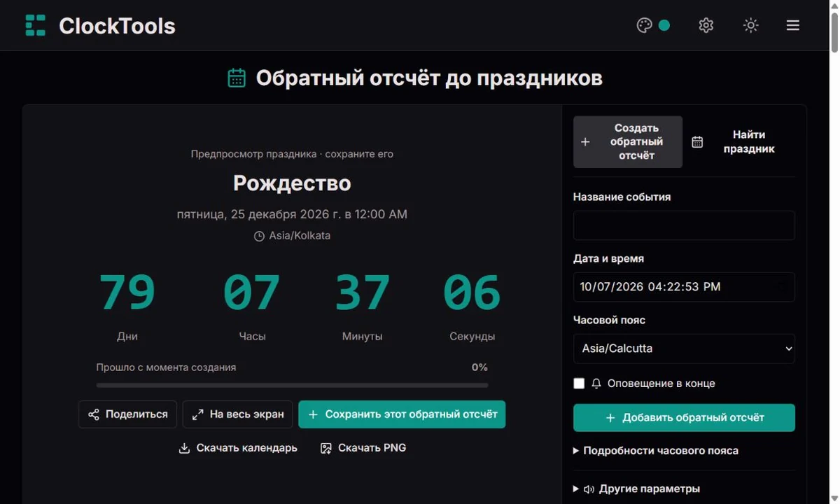Click Скачать календарь link

click(238, 448)
